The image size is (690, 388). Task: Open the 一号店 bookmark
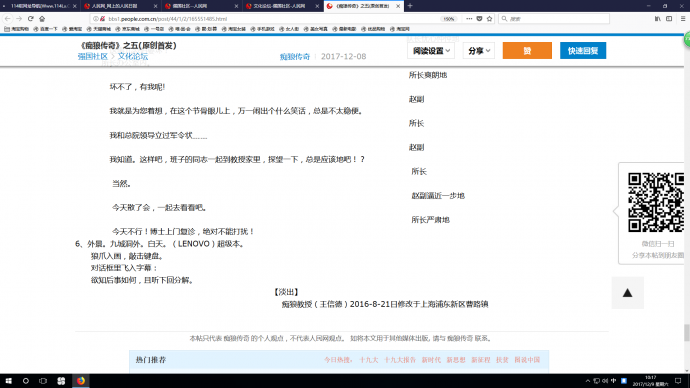pyautogui.click(x=154, y=29)
